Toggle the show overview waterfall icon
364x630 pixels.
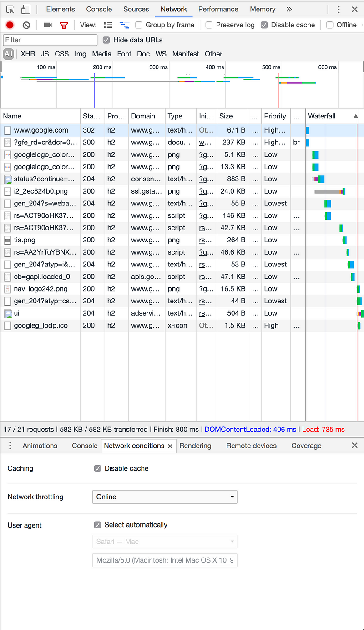(124, 25)
